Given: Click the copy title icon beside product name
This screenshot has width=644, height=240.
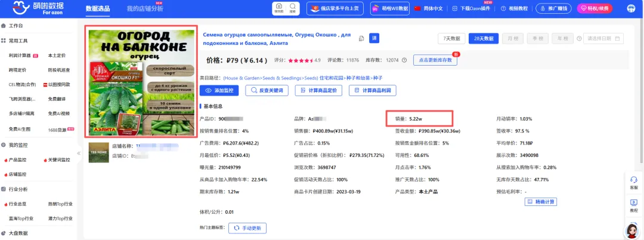Looking at the screenshot, I should pos(361,39).
